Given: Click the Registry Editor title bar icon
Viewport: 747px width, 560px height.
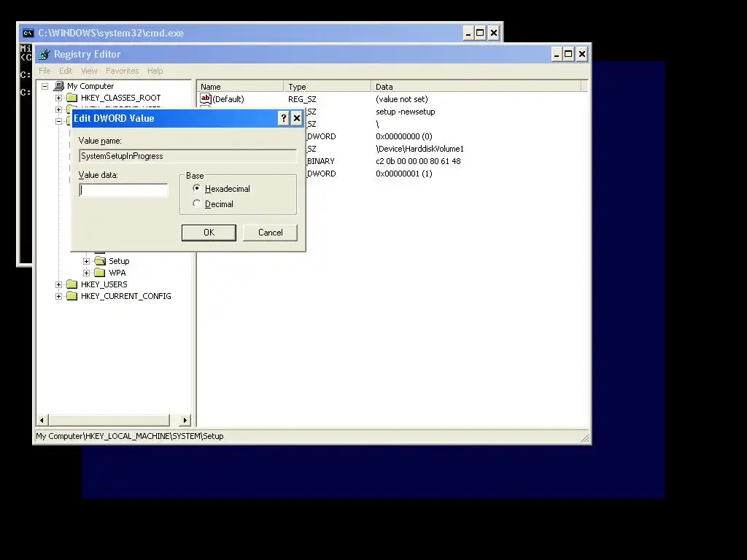Looking at the screenshot, I should [x=44, y=54].
